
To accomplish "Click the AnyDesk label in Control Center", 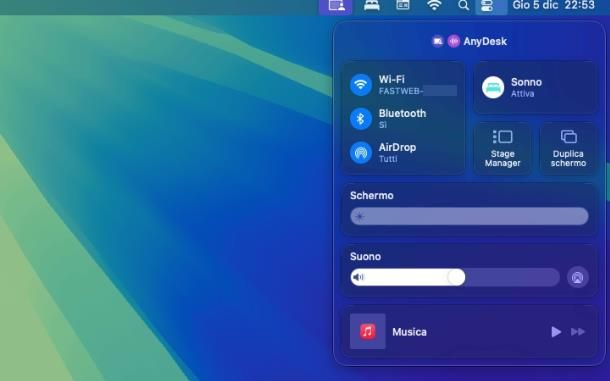I will (x=485, y=41).
